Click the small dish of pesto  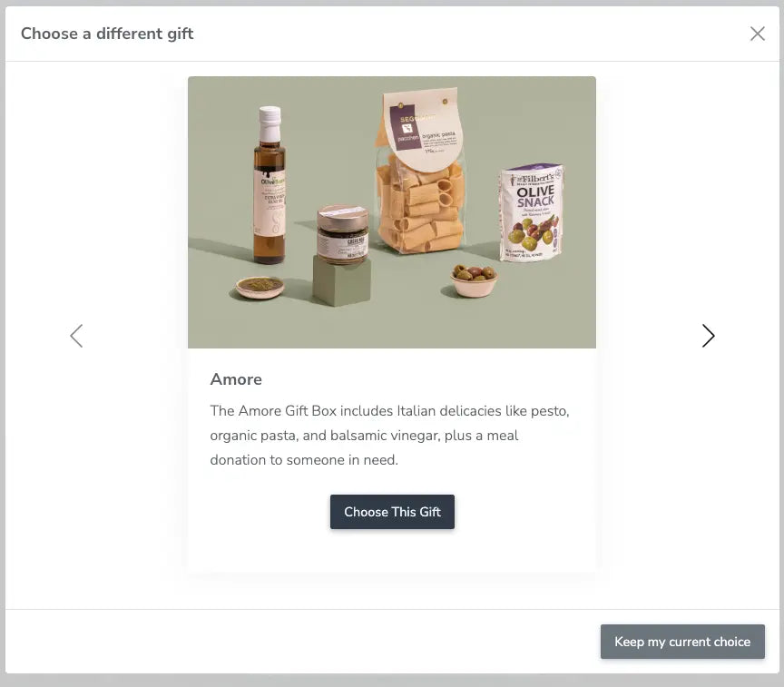[260, 288]
